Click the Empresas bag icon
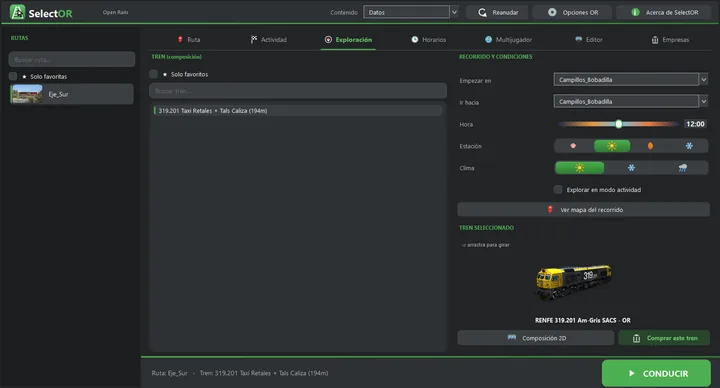Screen dimensions: 720x388 [x=655, y=40]
